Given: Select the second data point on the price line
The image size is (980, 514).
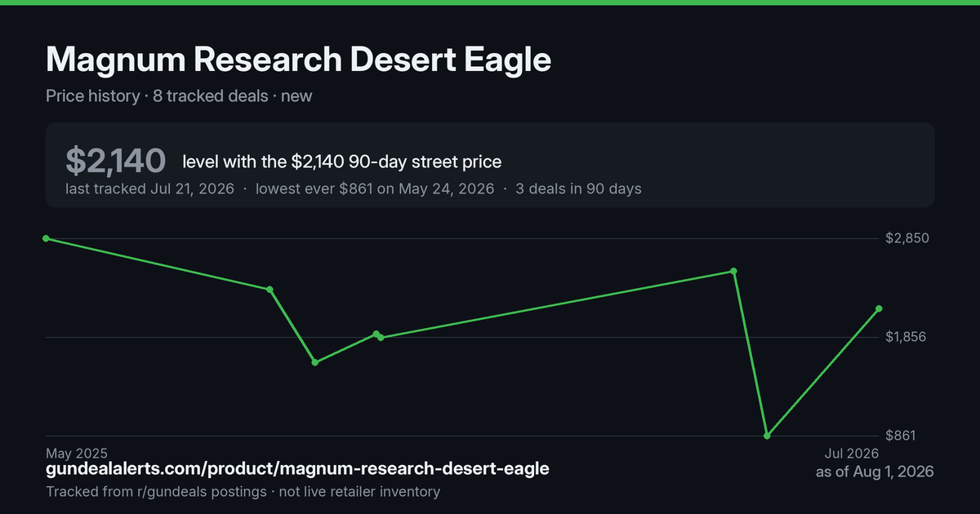Looking at the screenshot, I should point(269,290).
